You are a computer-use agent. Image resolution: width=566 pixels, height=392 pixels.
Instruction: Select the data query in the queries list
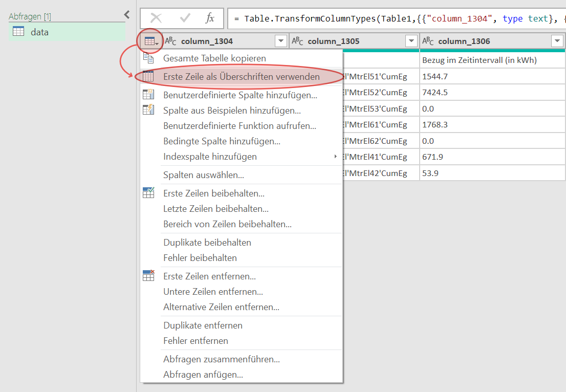click(x=67, y=32)
